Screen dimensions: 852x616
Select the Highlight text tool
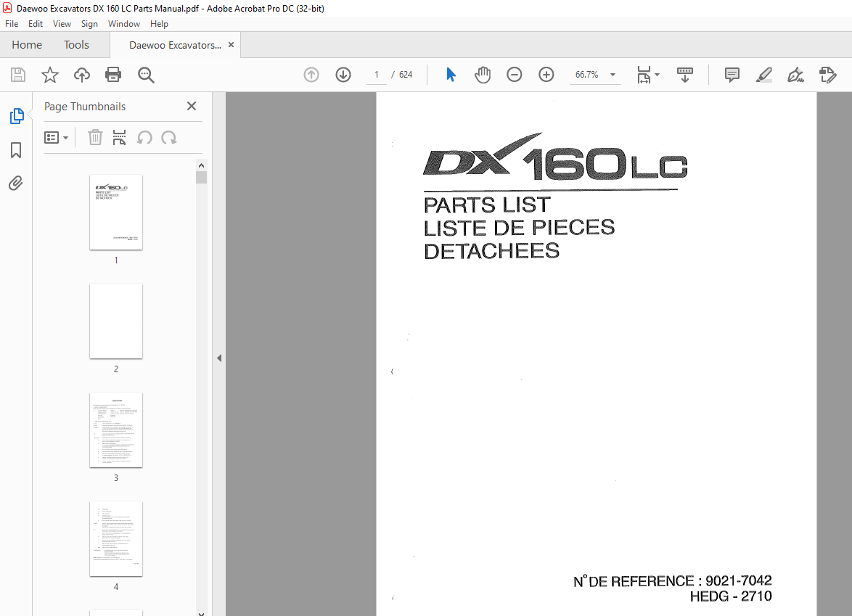764,75
